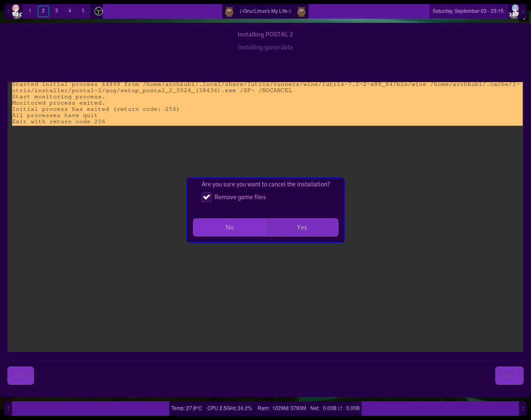Click the Ram avatar in the top-left corner
The image size is (531, 420).
[x=16, y=11]
